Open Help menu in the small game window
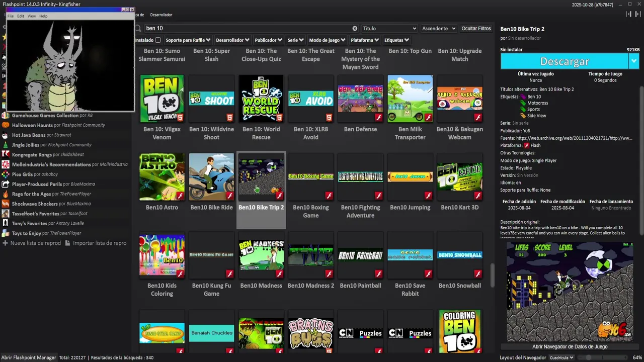644x362 pixels. point(43,16)
